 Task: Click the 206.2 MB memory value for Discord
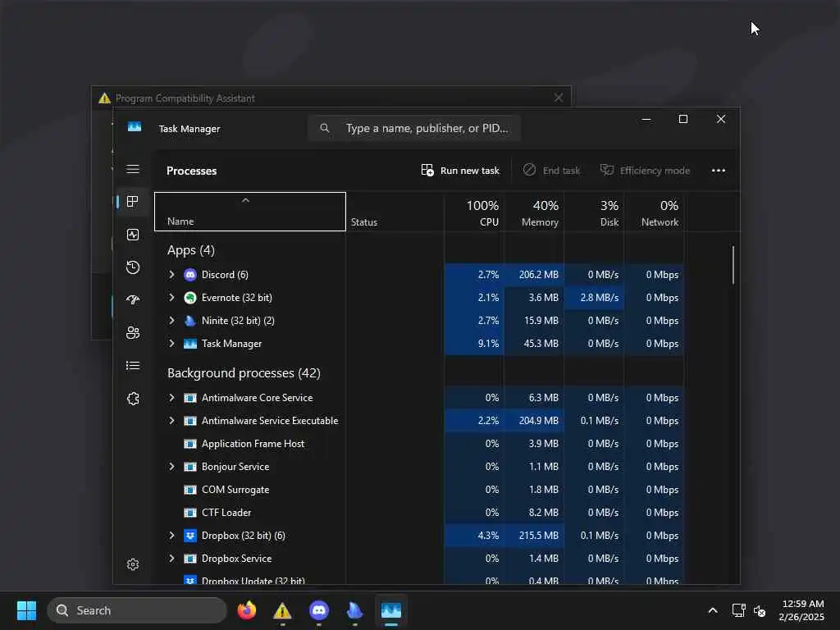pos(538,275)
